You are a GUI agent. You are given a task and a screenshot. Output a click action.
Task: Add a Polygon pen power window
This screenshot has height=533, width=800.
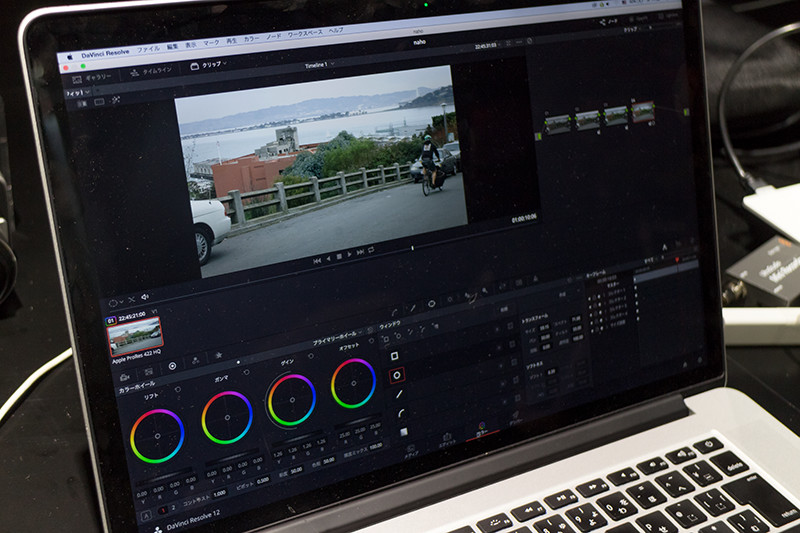(399, 394)
